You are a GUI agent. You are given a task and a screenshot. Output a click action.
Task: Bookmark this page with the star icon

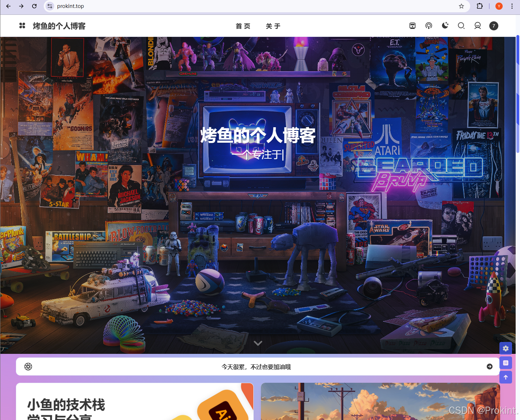click(x=461, y=6)
